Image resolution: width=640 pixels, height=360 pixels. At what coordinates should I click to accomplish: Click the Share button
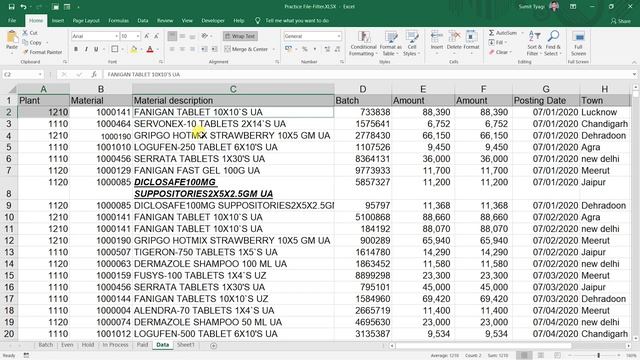coord(620,21)
